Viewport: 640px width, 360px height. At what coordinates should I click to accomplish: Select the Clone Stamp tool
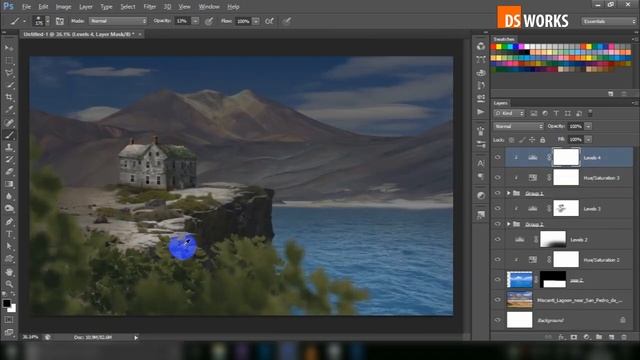point(9,147)
